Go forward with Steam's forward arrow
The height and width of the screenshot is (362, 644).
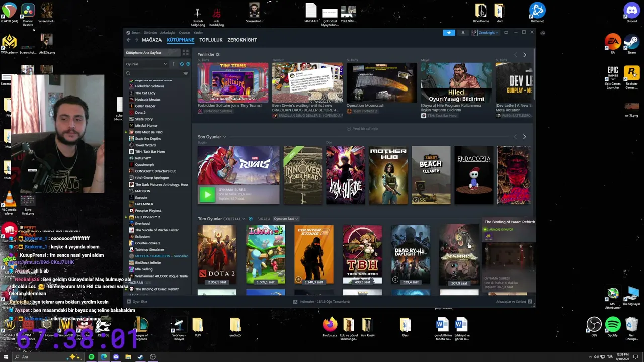[136, 40]
